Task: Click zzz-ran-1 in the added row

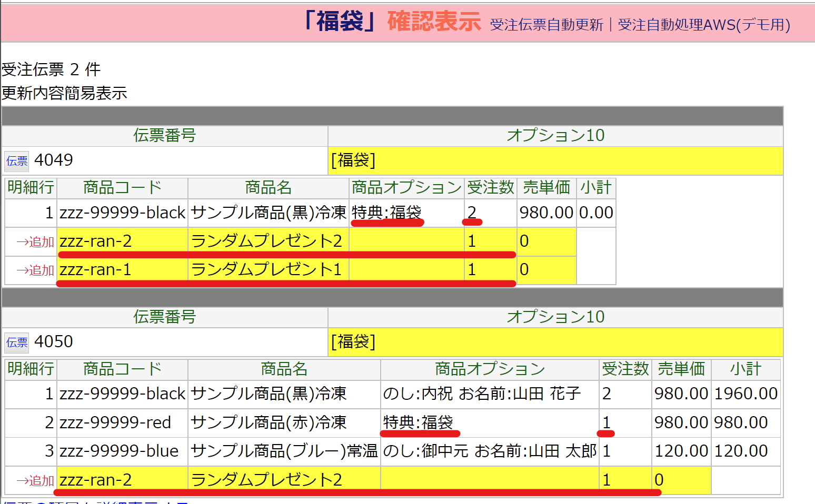Action: tap(95, 270)
